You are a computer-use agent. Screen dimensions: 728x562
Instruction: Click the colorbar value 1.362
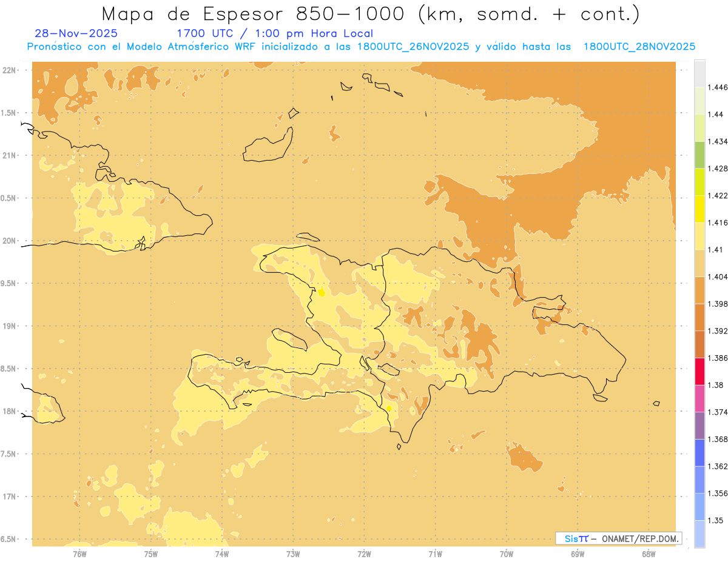[x=718, y=466]
